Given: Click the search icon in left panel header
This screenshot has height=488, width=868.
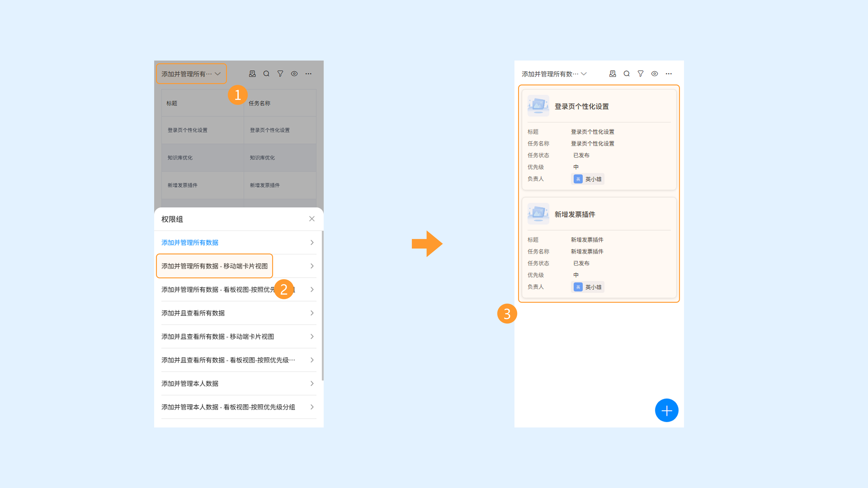Looking at the screenshot, I should pos(266,74).
